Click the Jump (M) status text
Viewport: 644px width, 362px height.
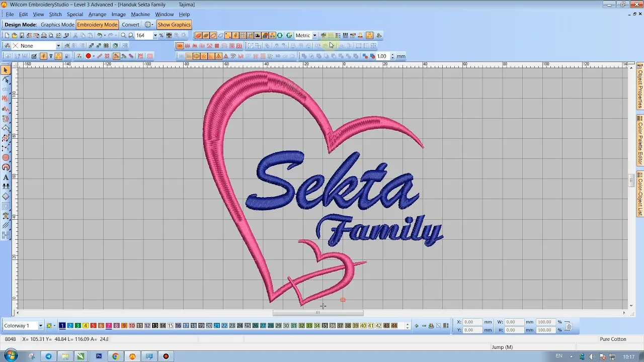pos(502,347)
